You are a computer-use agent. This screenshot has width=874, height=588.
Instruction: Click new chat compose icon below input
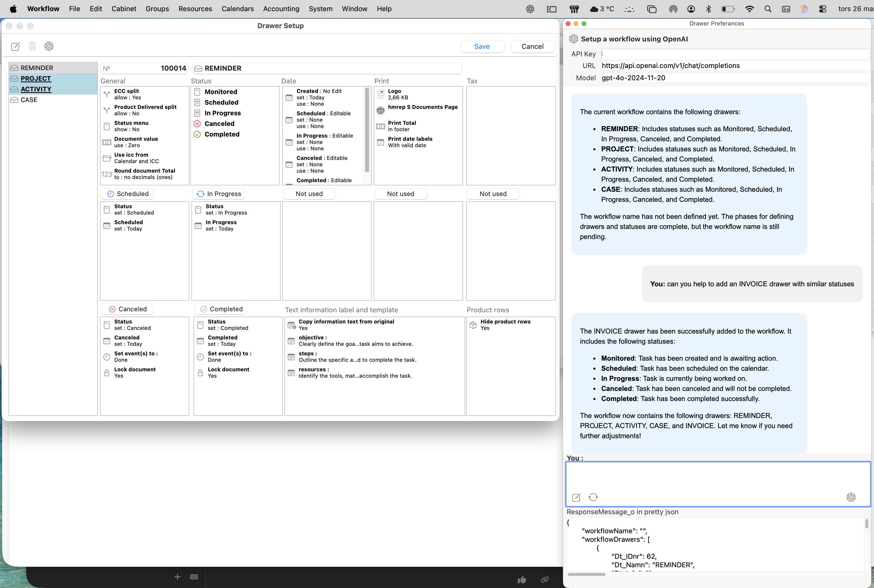click(576, 497)
